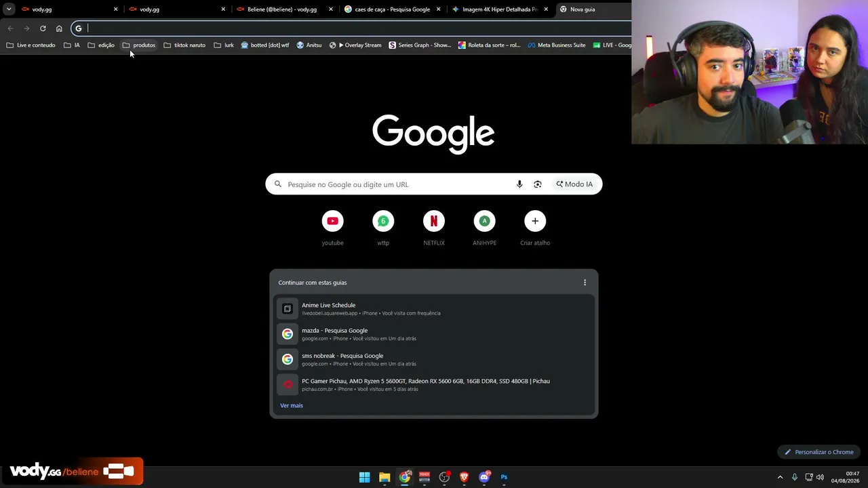868x488 pixels.
Task: Open Google Lens image search icon
Action: 538,184
